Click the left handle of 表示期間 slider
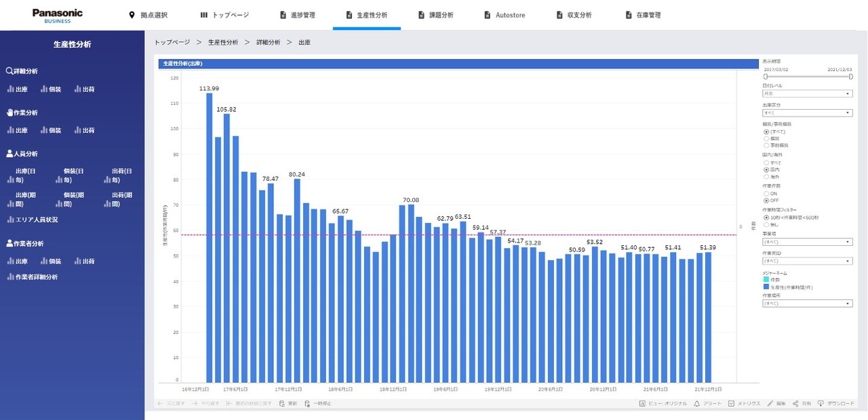 click(765, 77)
